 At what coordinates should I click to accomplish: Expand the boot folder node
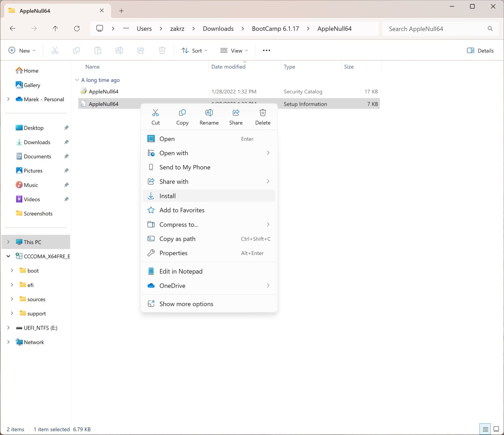12,271
